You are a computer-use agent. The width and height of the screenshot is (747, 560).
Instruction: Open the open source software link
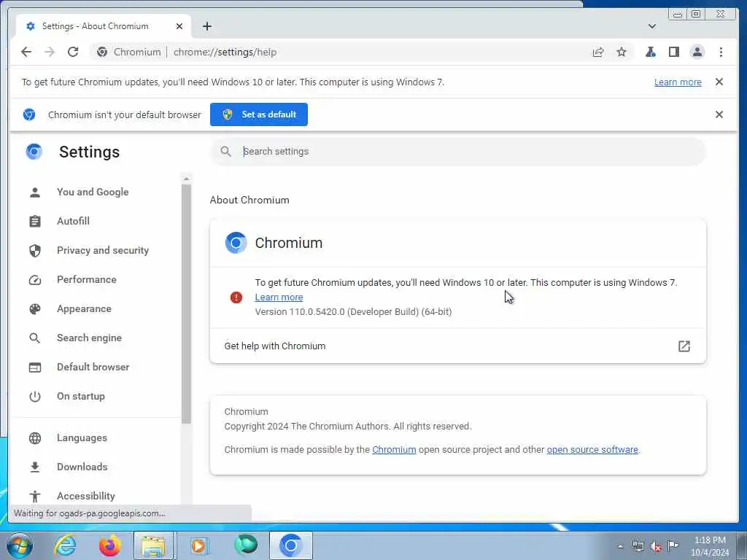tap(592, 449)
